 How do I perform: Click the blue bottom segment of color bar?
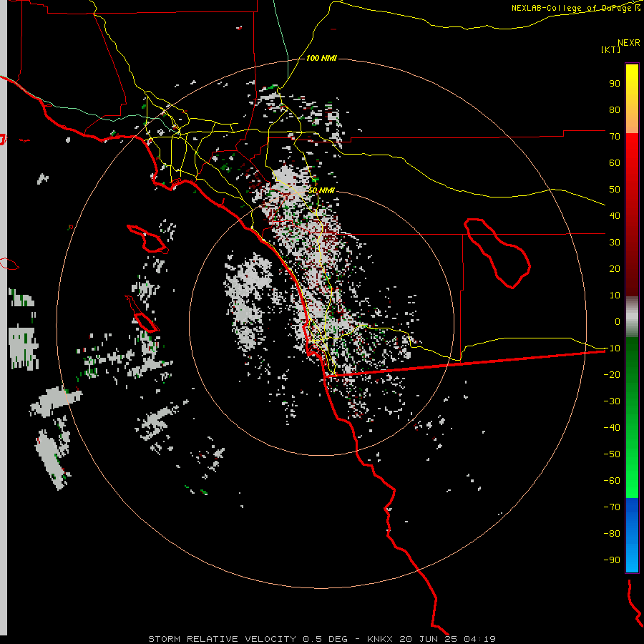(632, 535)
